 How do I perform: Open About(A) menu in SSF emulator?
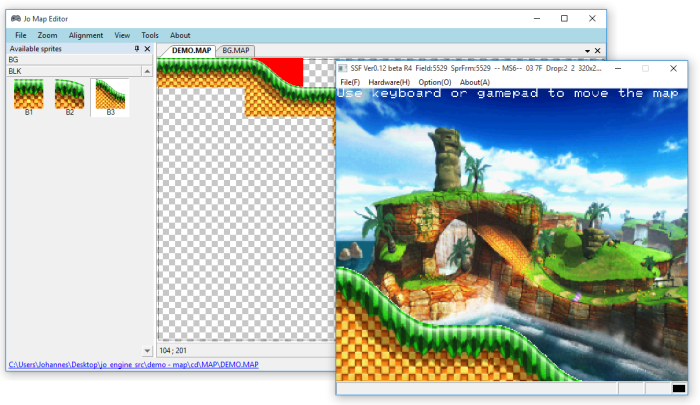[475, 82]
